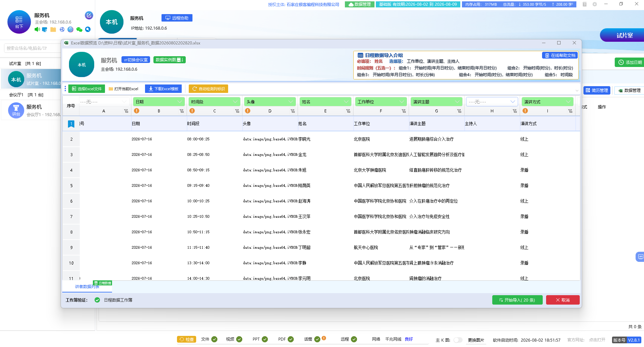Click the red 取消 button
Image resolution: width=644 pixels, height=347 pixels.
point(563,300)
